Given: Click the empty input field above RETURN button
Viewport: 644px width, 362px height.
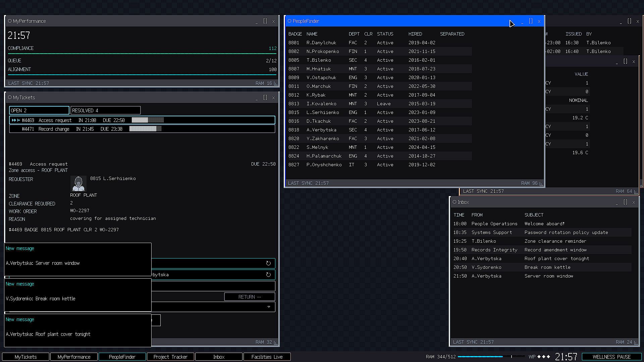Looking at the screenshot, I should pos(213,286).
